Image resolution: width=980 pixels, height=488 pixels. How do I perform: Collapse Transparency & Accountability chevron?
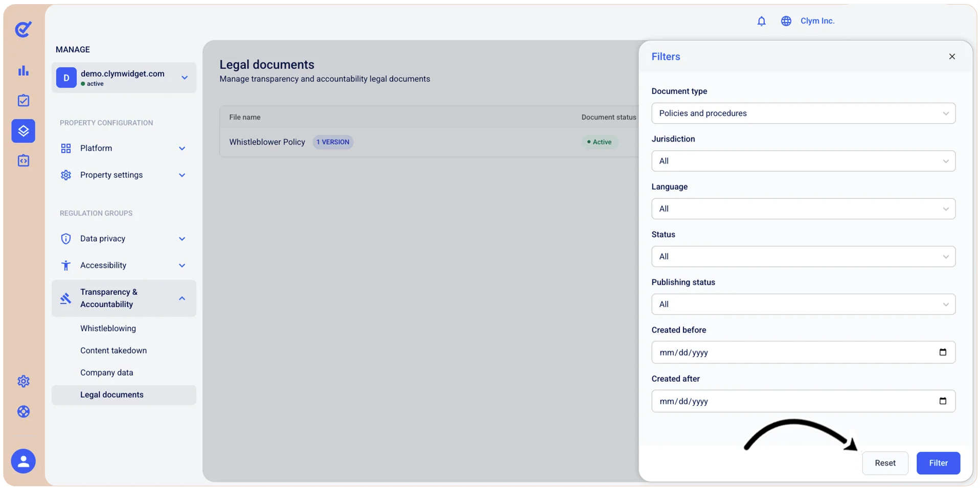pyautogui.click(x=182, y=298)
